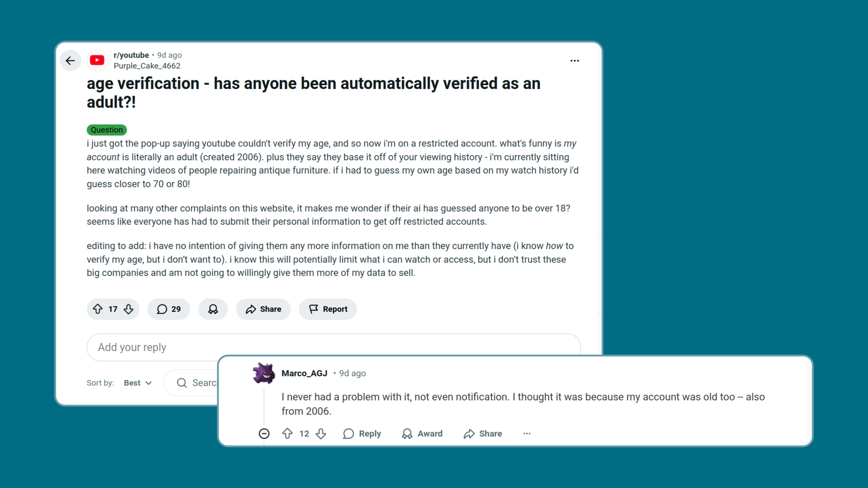Downvote the main post
Viewport: 868px width, 488px height.
point(128,309)
